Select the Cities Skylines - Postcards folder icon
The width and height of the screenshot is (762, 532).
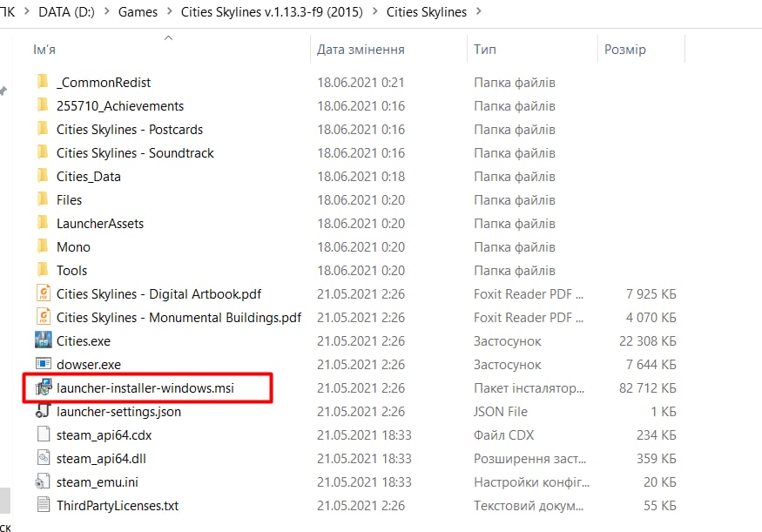pos(43,128)
